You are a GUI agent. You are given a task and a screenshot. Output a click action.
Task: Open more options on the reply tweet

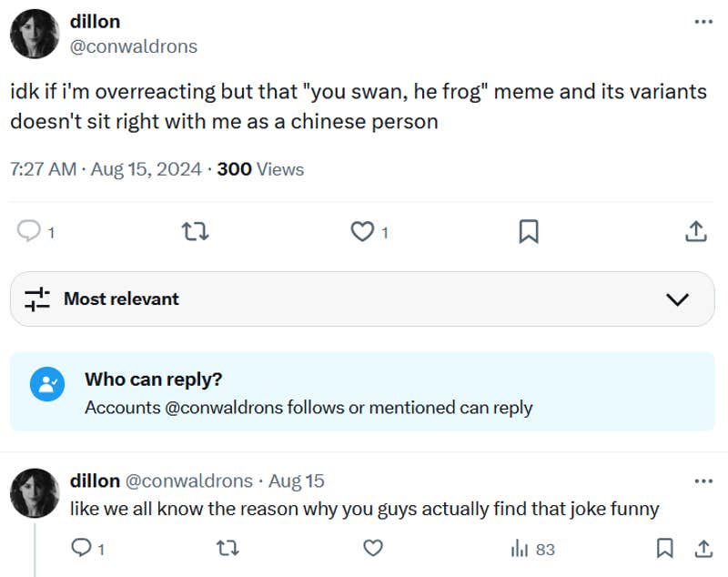703,481
